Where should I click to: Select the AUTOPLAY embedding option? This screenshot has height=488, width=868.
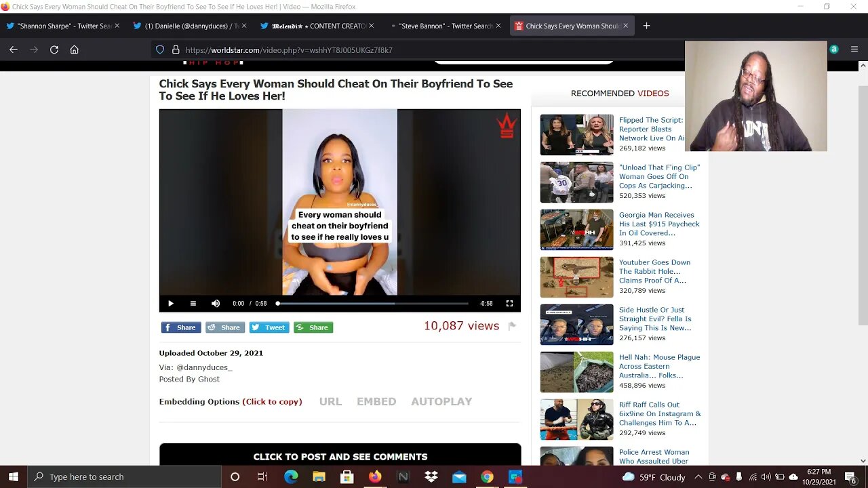[441, 401]
